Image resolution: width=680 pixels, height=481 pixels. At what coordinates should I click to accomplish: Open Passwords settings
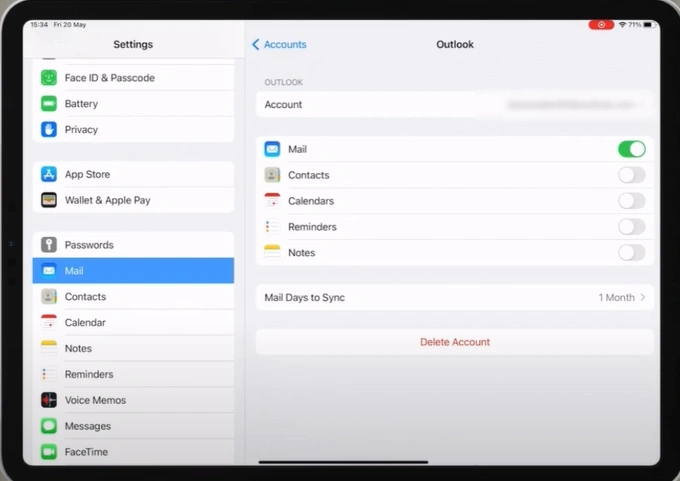(x=133, y=245)
